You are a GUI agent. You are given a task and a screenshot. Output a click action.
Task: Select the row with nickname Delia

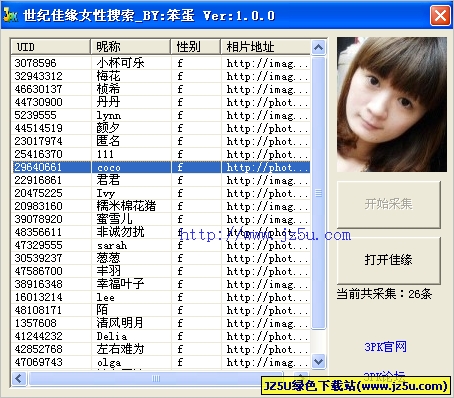click(161, 336)
